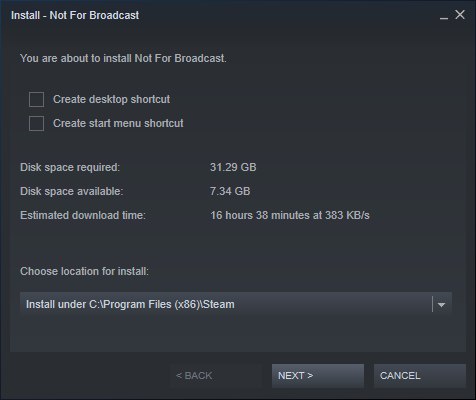Screen dimensions: 476x400
Task: Proceed with the NEXT > button
Action: pos(318,376)
